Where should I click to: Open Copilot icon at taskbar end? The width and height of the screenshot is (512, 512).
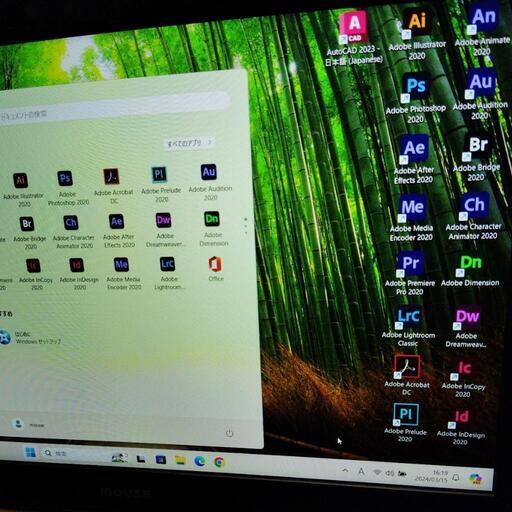475,479
